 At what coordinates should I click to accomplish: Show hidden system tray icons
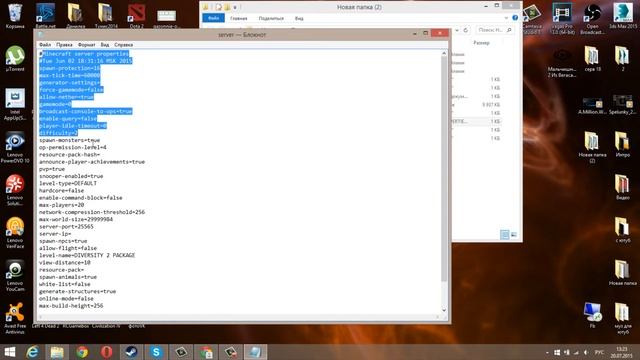[x=547, y=352]
